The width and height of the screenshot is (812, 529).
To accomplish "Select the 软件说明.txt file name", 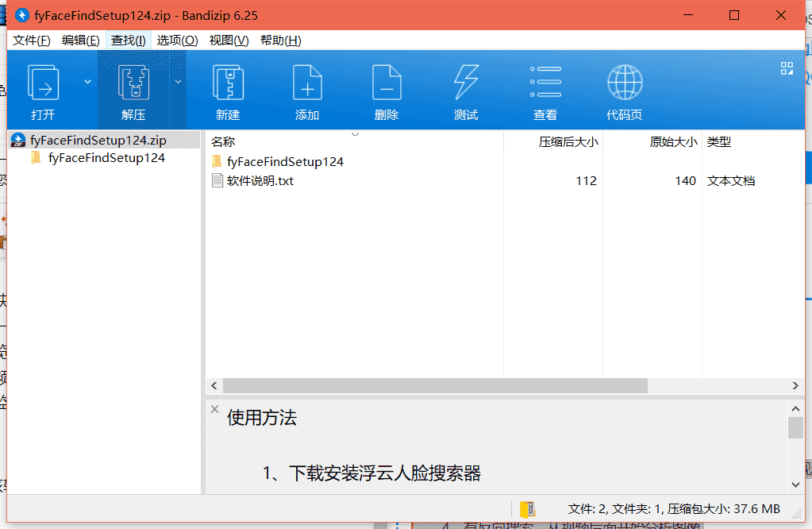I will (x=260, y=181).
